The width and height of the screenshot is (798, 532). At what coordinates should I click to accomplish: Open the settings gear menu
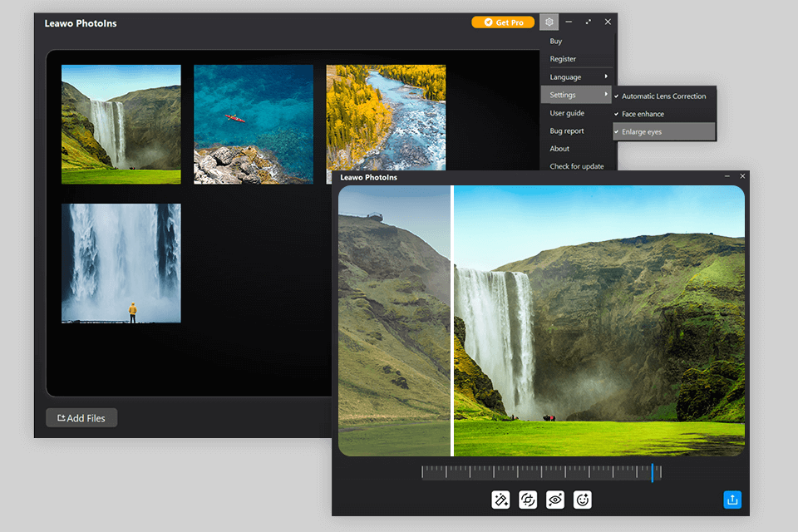[549, 22]
